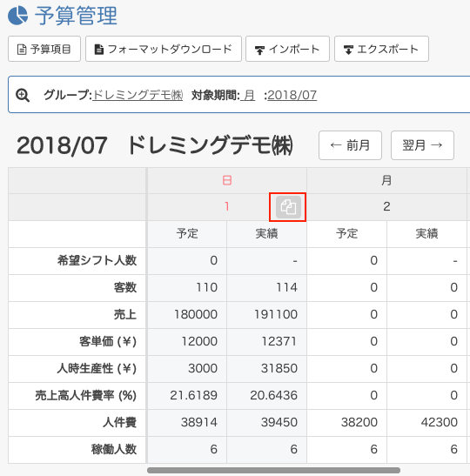Select the 売上 予定 cell showing 180000
Viewport: 470px width, 476px height.
pos(187,315)
